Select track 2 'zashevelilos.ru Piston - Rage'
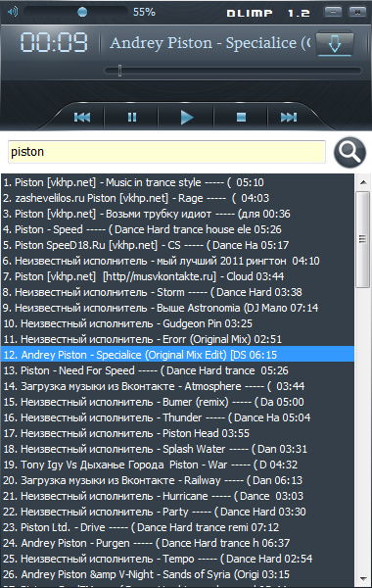Viewport: 372px width, 588px height. point(177,198)
